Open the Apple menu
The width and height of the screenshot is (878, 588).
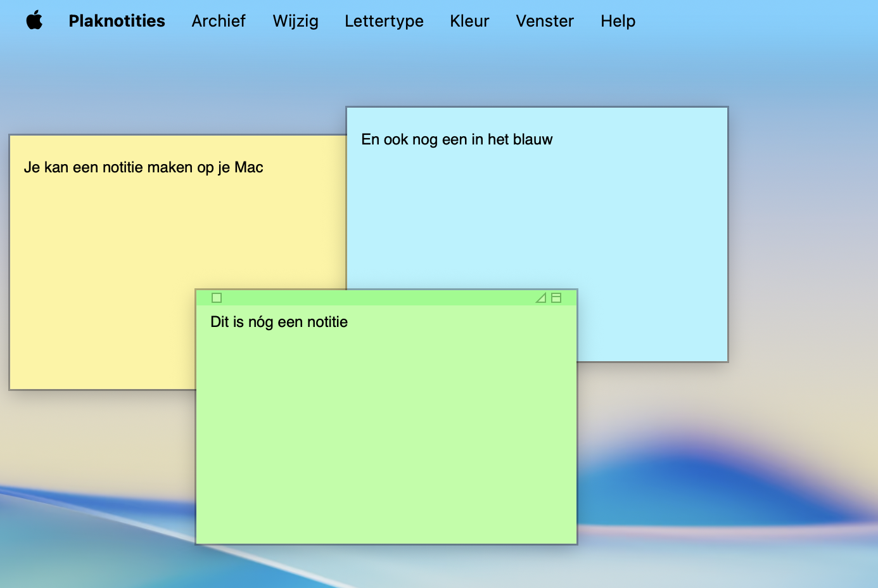tap(35, 20)
